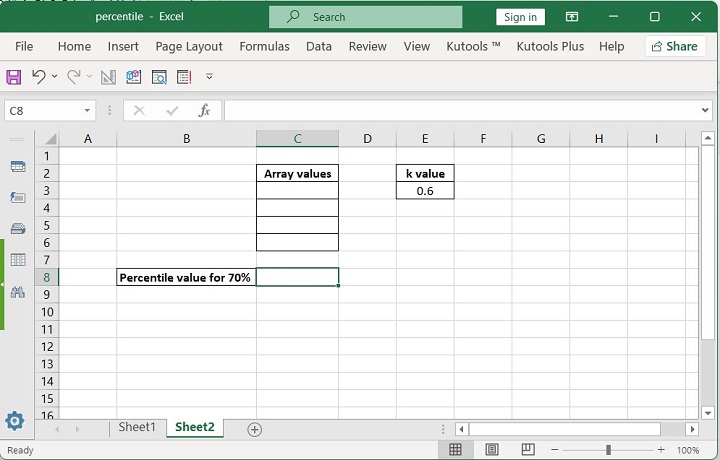Click the 100% zoom level
Screen dimensions: 720x460
687,450
